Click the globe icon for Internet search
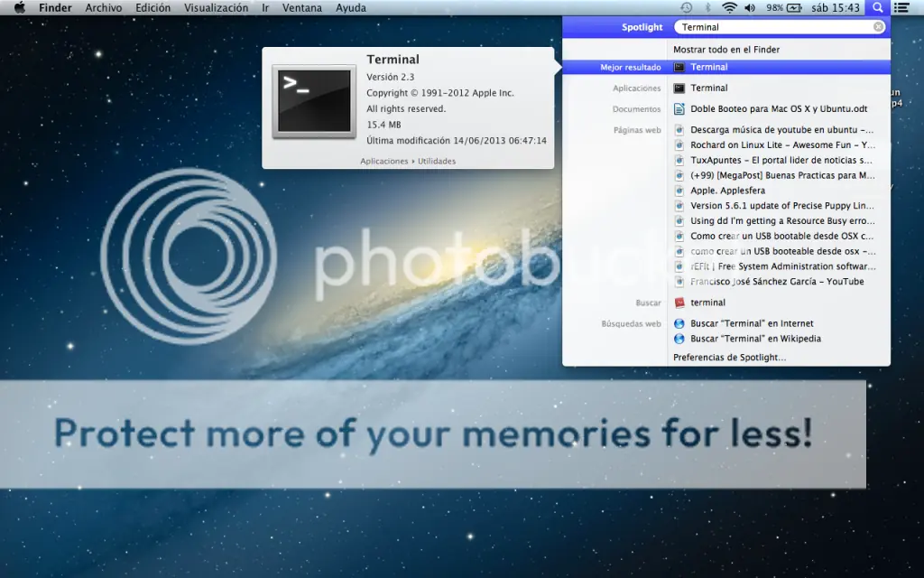The image size is (924, 578). [679, 324]
